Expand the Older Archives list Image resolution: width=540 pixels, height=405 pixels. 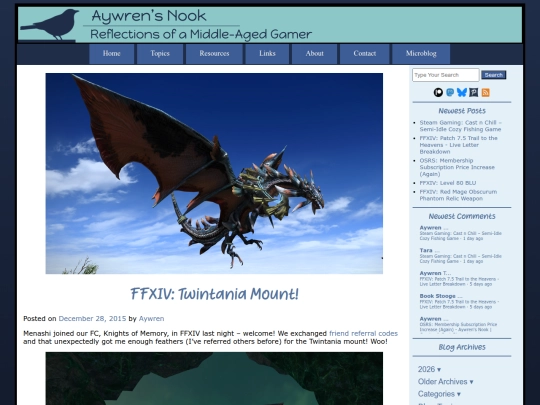tap(446, 382)
